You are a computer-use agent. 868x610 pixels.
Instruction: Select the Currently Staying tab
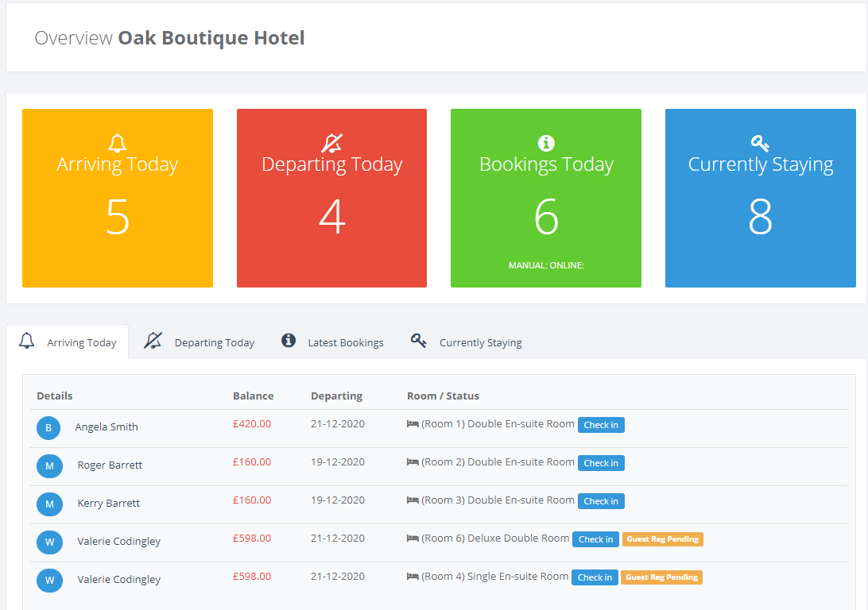coord(480,342)
